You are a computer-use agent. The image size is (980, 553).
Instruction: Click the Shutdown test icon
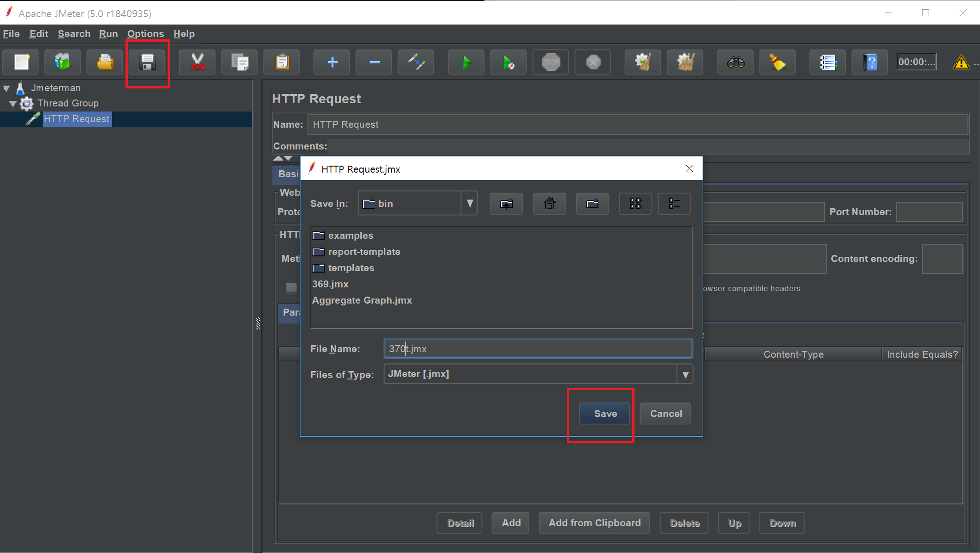[593, 62]
